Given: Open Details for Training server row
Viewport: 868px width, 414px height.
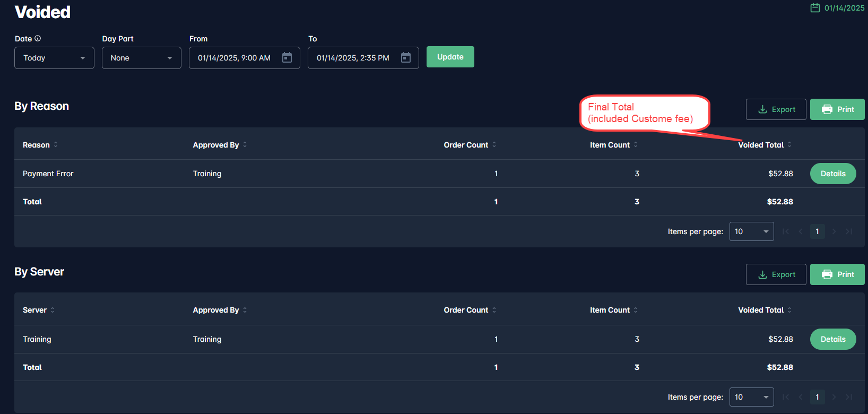Looking at the screenshot, I should tap(832, 339).
